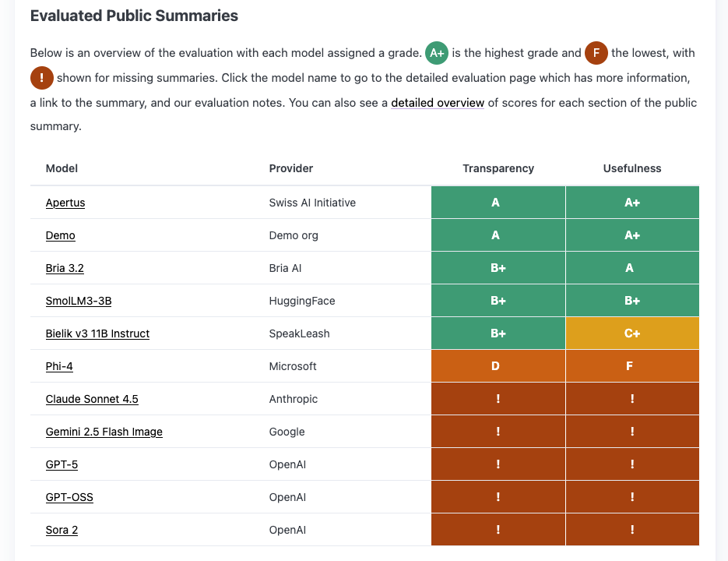Click the exclamation missing-summary badge icon
This screenshot has height=561, width=728.
click(42, 78)
